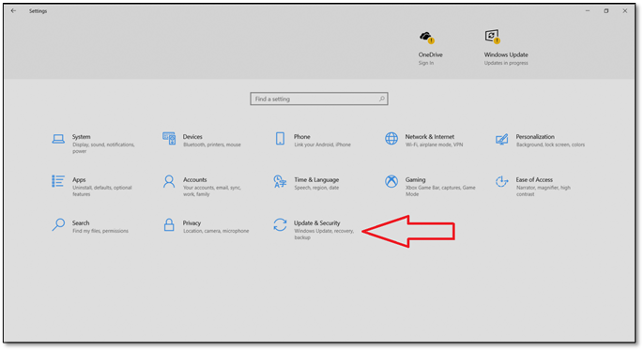Click 'Your accounts, email, sync' description

212,191
